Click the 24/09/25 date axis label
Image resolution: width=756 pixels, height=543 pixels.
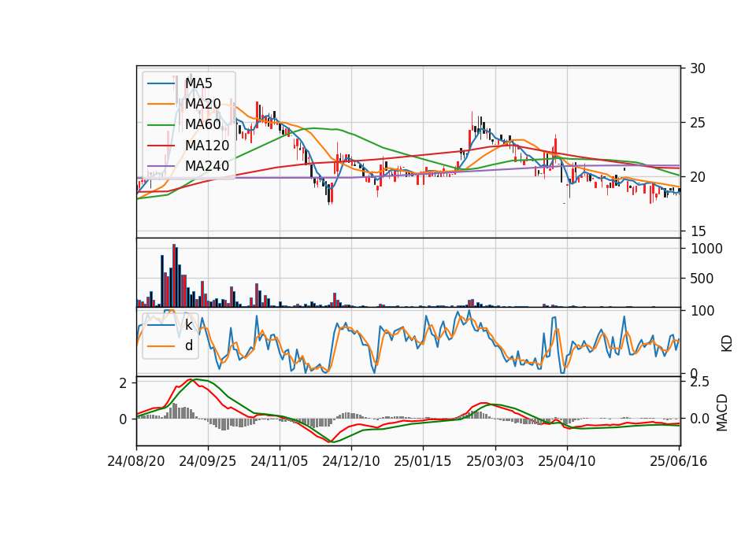[x=208, y=462]
